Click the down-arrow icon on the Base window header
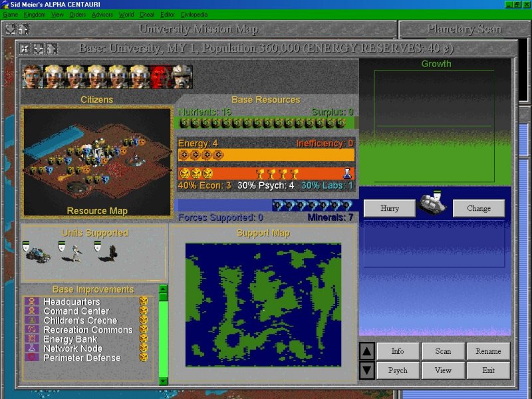This screenshot has height=399, width=532. pyautogui.click(x=39, y=49)
